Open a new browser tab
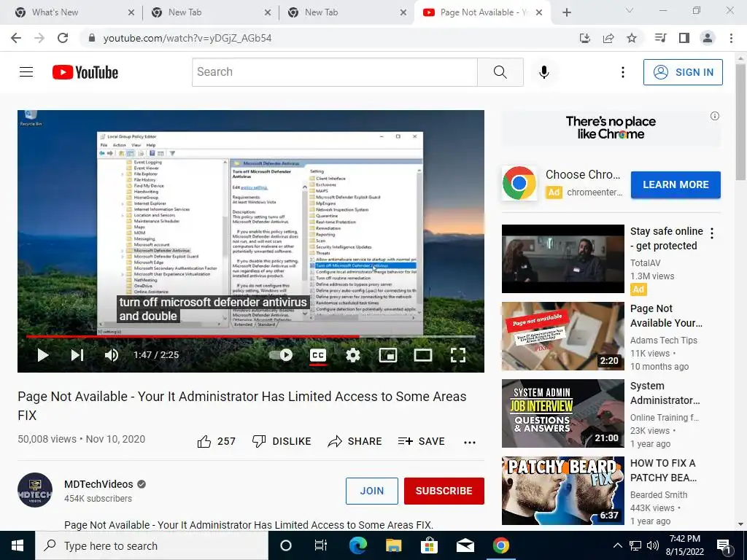Viewport: 747px width, 560px height. [x=566, y=12]
